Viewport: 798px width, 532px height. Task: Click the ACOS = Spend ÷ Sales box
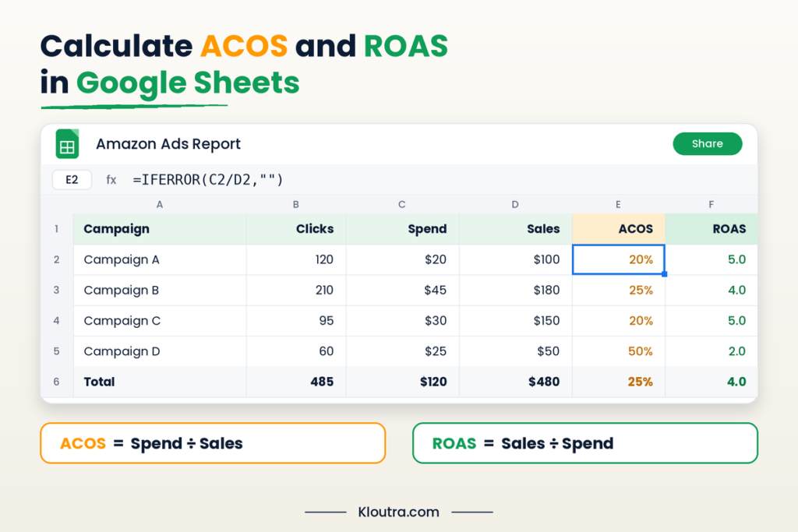tap(213, 443)
